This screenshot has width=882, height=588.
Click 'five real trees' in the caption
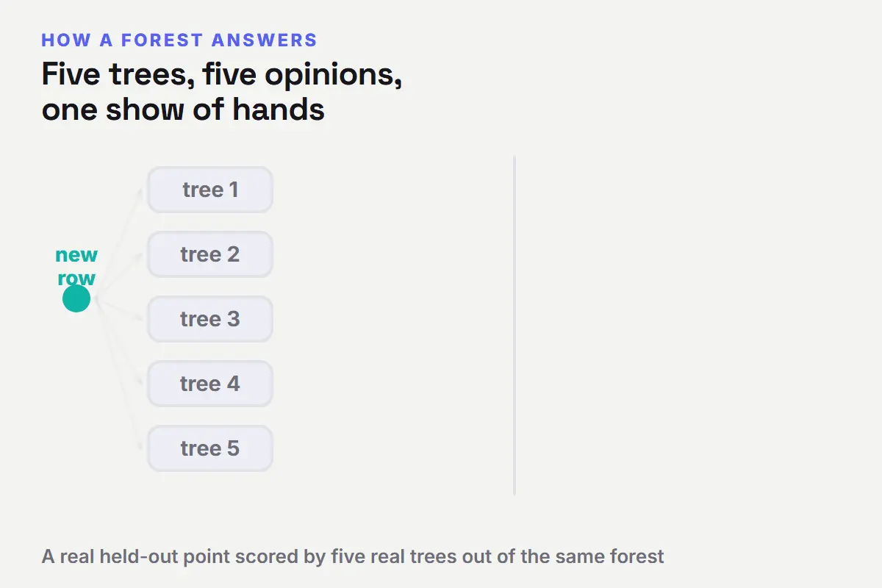pyautogui.click(x=393, y=556)
